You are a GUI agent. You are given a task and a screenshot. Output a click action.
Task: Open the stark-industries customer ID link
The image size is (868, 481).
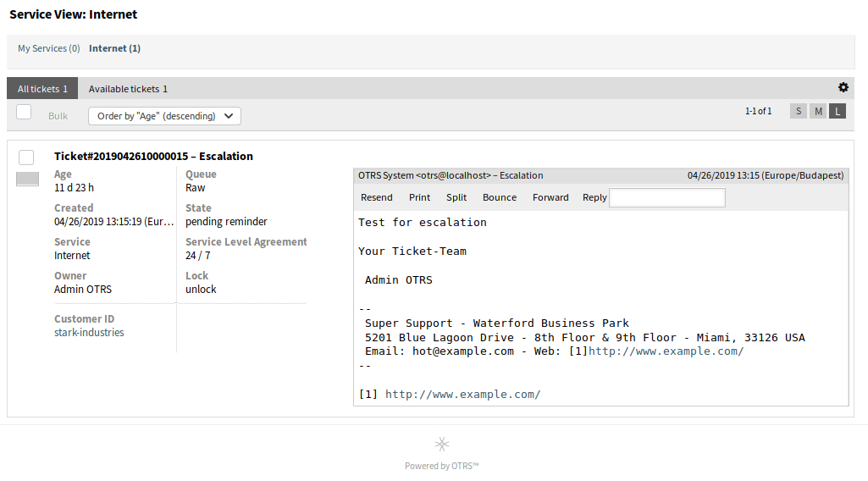(x=89, y=332)
